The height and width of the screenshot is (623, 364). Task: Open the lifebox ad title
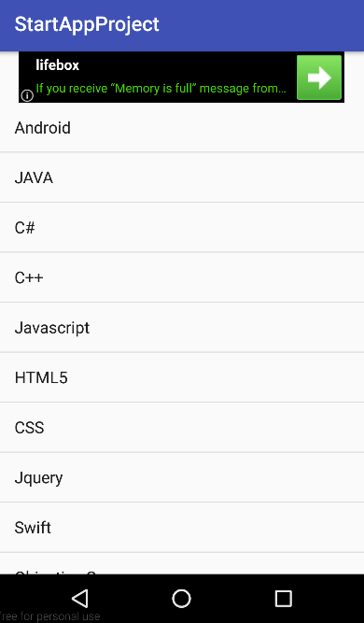coord(58,65)
